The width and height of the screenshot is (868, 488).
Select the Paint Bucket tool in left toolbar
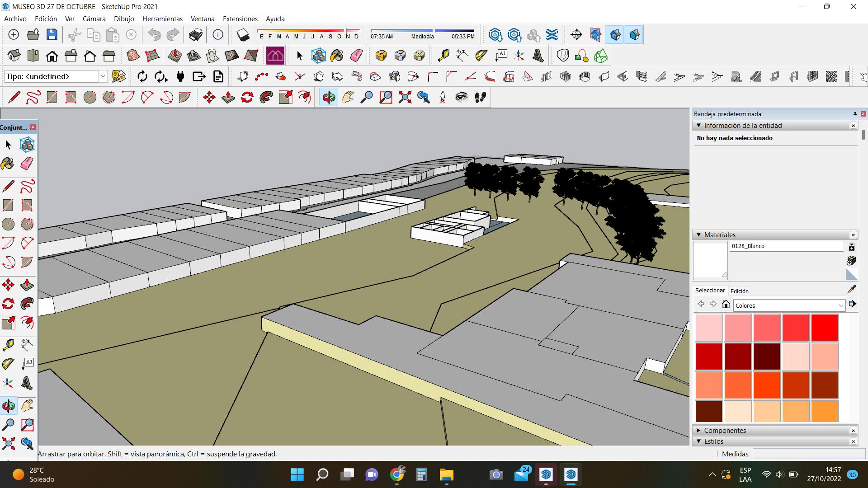point(8,164)
